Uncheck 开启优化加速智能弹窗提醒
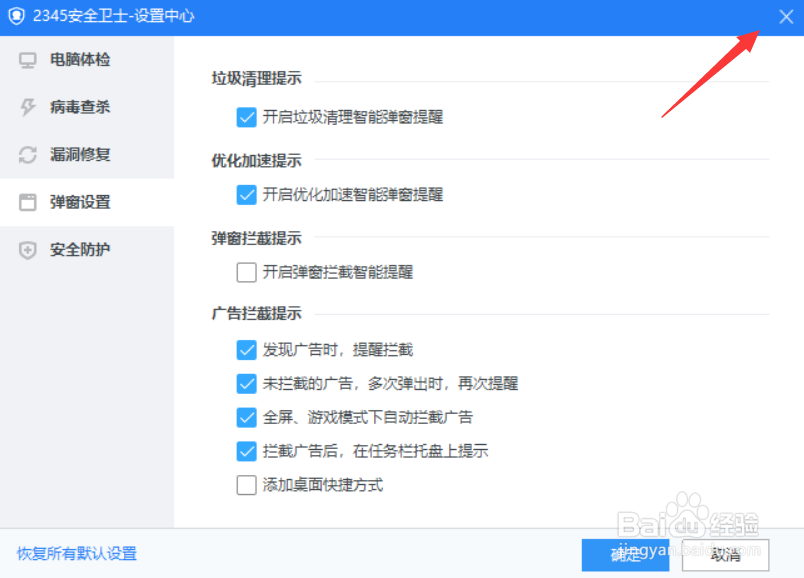Viewport: 804px width, 578px height. pyautogui.click(x=247, y=194)
